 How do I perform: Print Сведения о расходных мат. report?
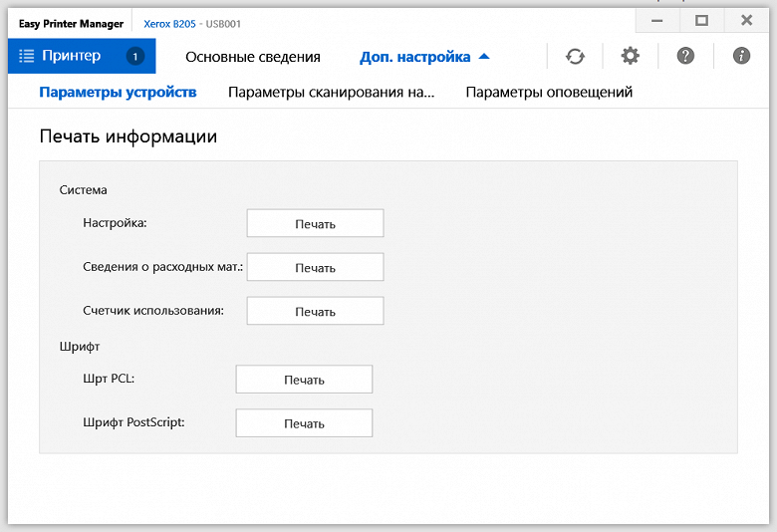(x=315, y=268)
